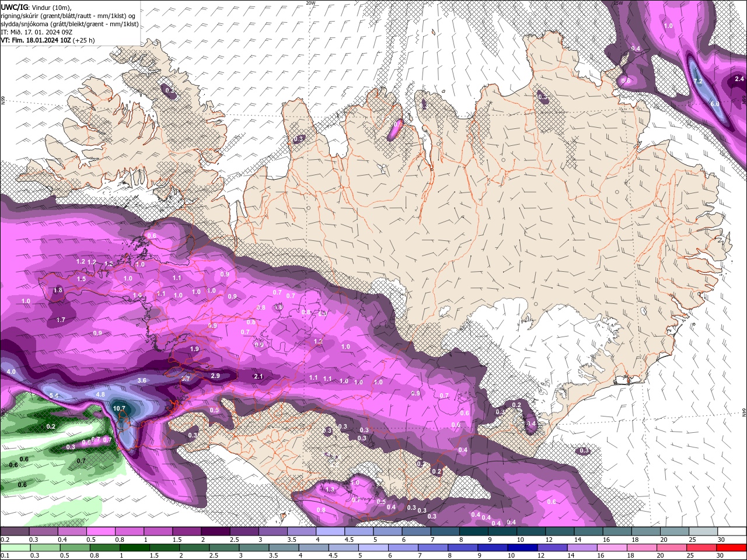This screenshot has width=747, height=560.
Task: Click the 0.2 value in green rain area
Action: coord(51,426)
